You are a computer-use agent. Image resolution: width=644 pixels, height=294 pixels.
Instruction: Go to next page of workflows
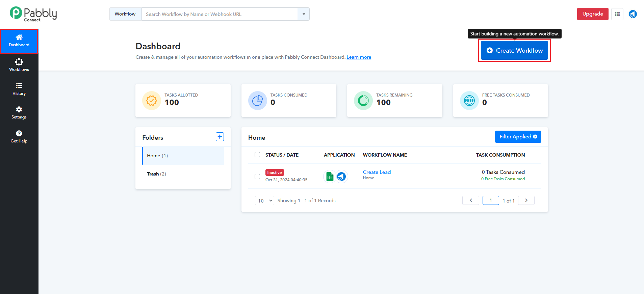pos(526,201)
